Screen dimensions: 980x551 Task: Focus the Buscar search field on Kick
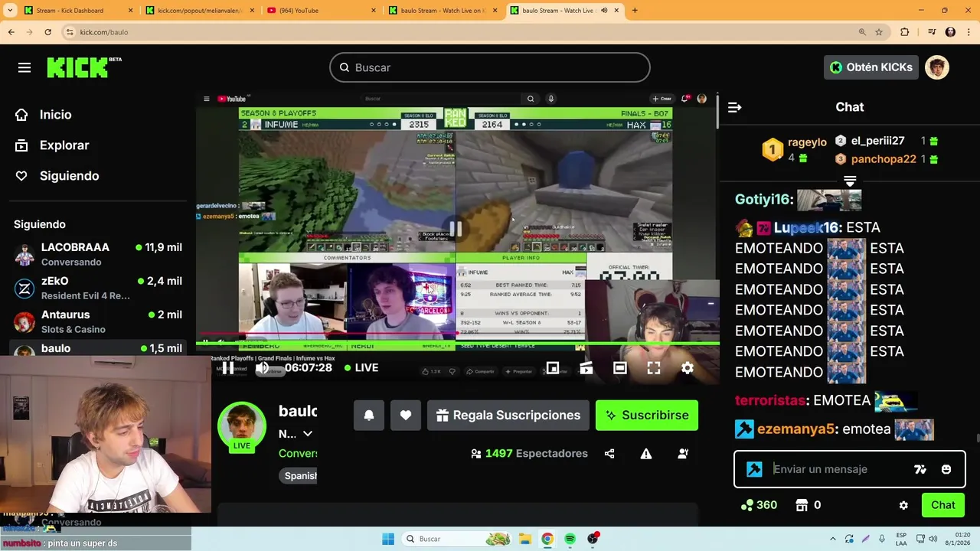pos(490,67)
